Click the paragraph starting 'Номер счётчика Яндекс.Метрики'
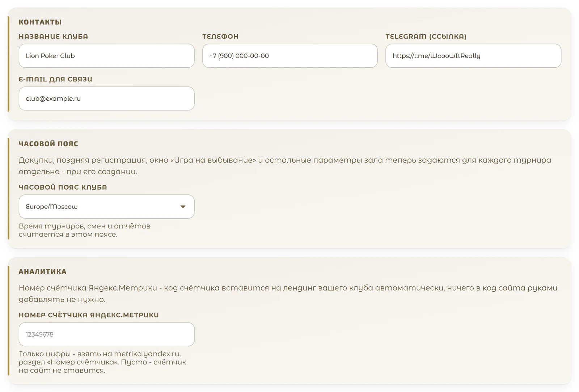The height and width of the screenshot is (392, 579). tap(288, 294)
